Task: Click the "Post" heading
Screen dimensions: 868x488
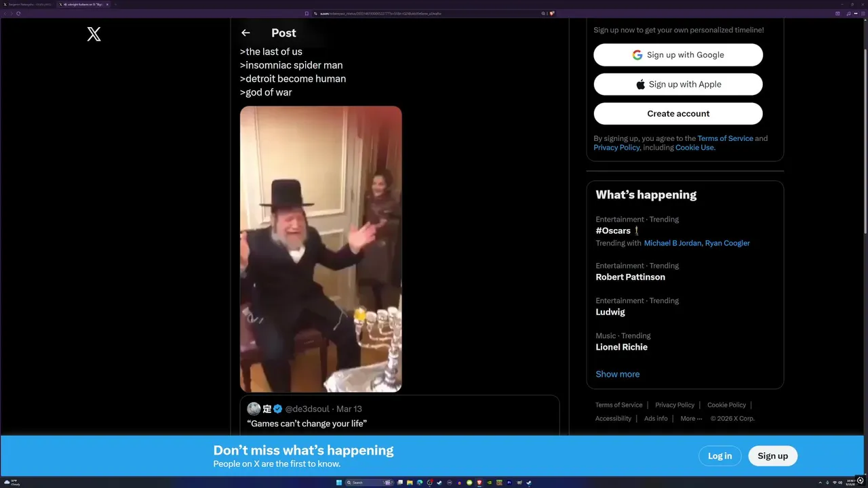Action: click(283, 33)
